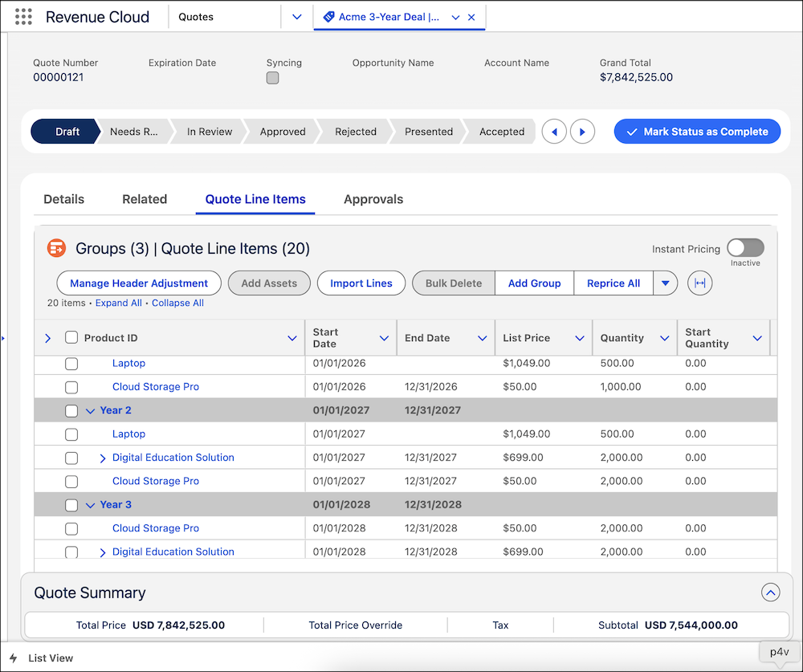
Task: Open Quantity column menu
Action: pyautogui.click(x=665, y=338)
